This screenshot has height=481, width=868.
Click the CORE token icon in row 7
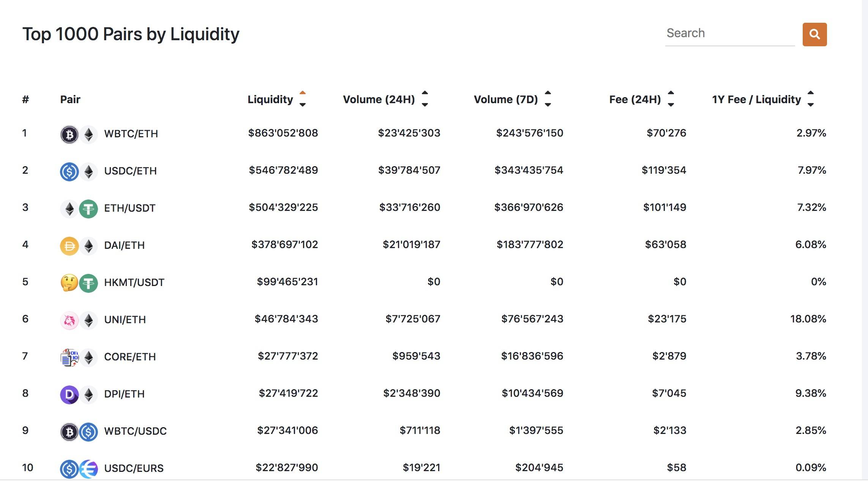point(69,357)
